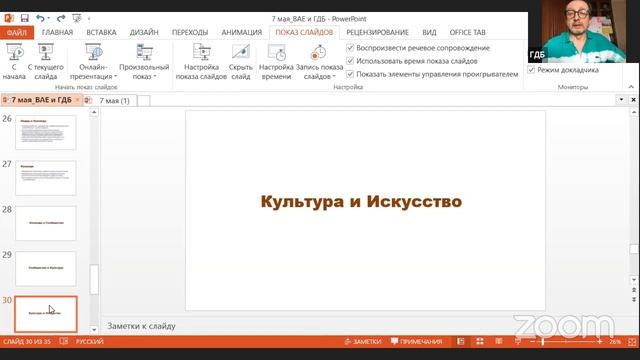Screen dimensions: 640x360
Task: Click Запись показа слайдов record button
Action: click(319, 62)
